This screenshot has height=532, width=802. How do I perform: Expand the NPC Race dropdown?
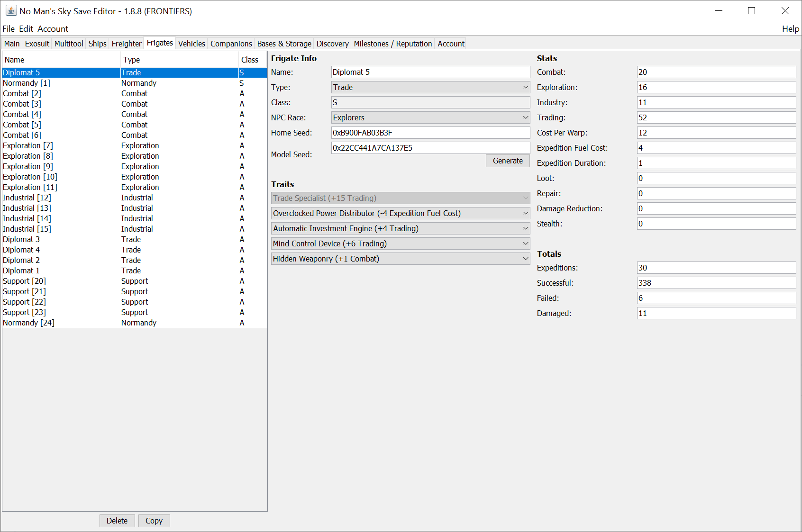coord(430,117)
